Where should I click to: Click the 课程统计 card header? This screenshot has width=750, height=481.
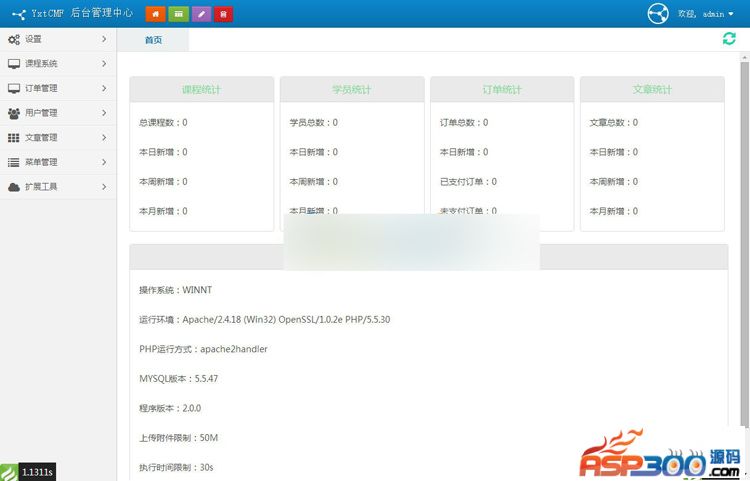(x=201, y=89)
